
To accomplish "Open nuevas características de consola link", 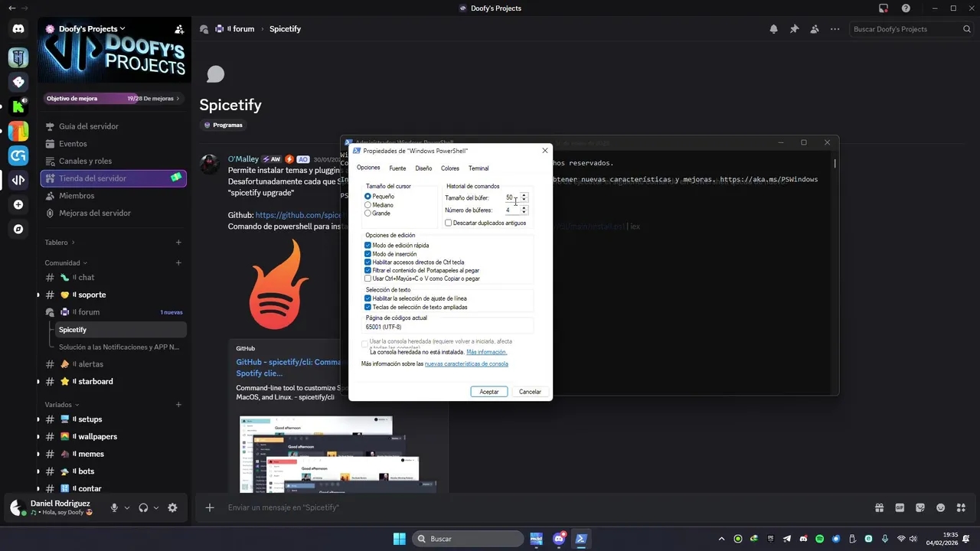I will 466,364.
